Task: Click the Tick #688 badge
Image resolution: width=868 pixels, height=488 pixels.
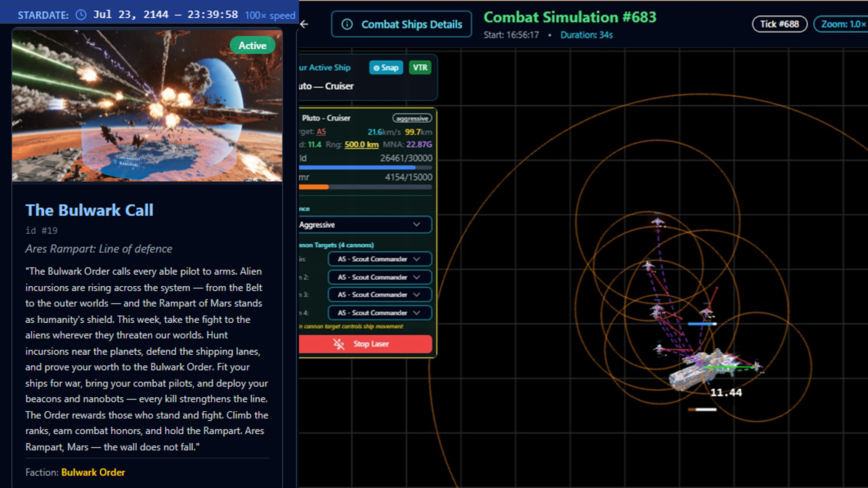Action: click(779, 24)
